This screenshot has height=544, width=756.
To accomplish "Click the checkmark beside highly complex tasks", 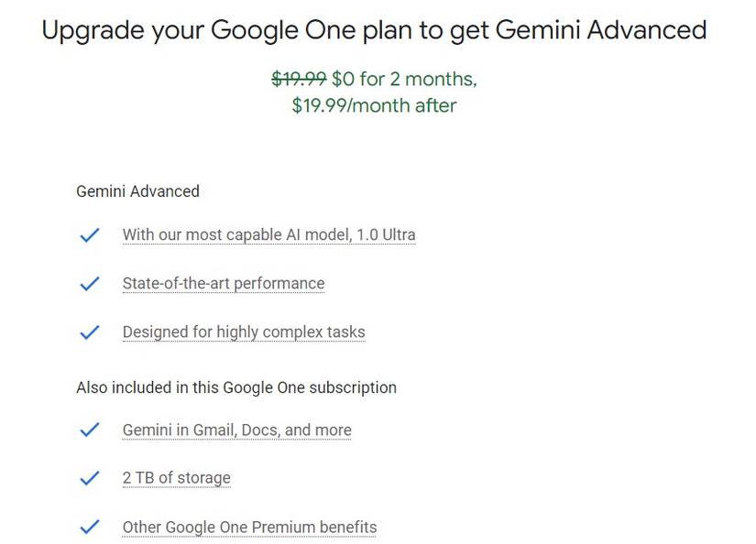I will click(89, 332).
